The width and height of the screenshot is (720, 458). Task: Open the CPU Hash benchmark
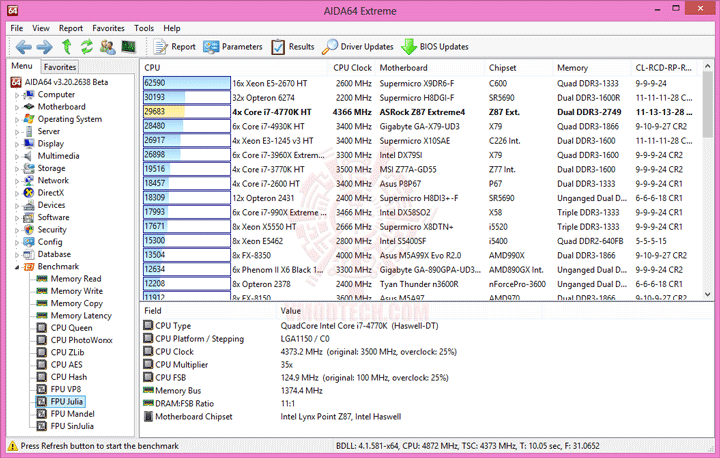[62, 377]
